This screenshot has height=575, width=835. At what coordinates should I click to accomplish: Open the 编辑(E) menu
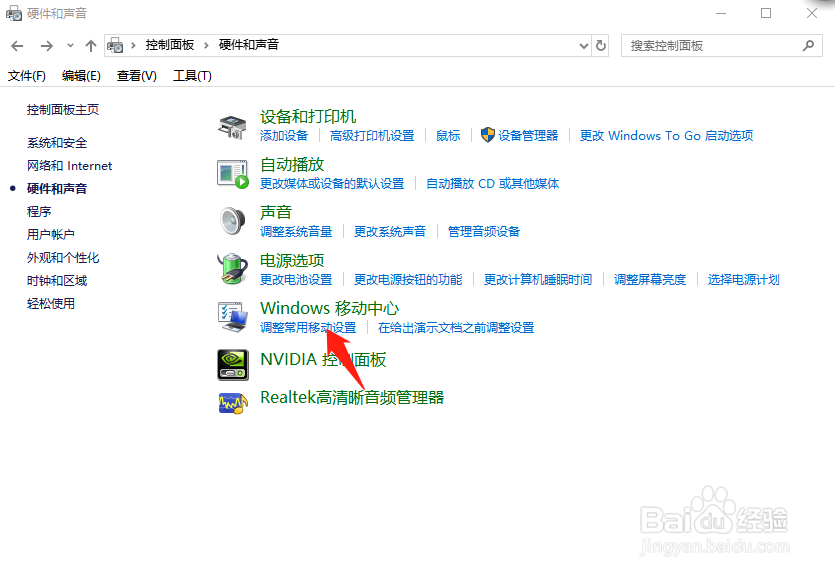(x=81, y=76)
